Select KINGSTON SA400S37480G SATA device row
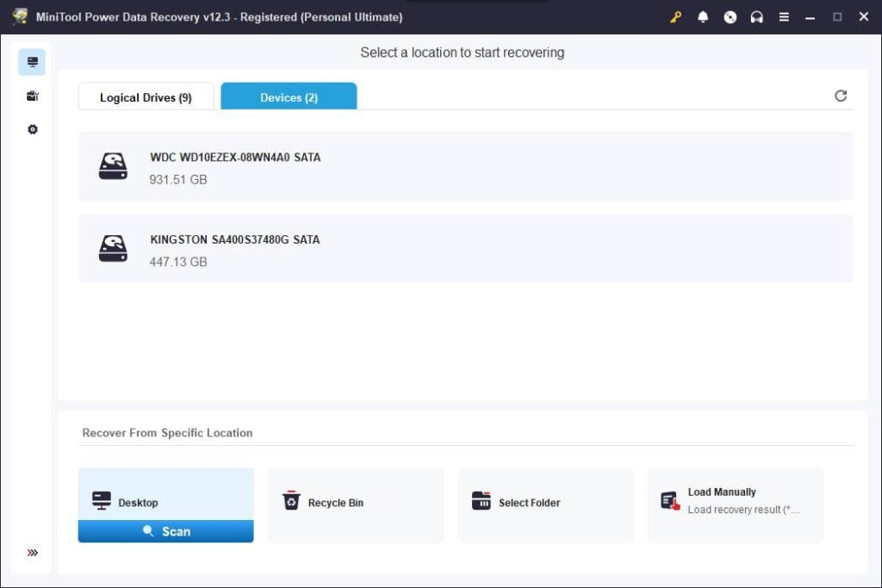Screen dimensions: 882x588 tap(466, 248)
